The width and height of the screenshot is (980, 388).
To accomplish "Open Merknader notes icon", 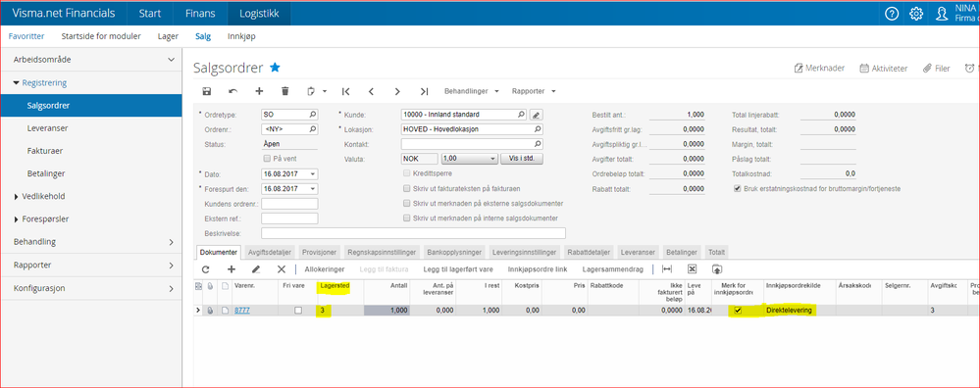I will point(819,68).
